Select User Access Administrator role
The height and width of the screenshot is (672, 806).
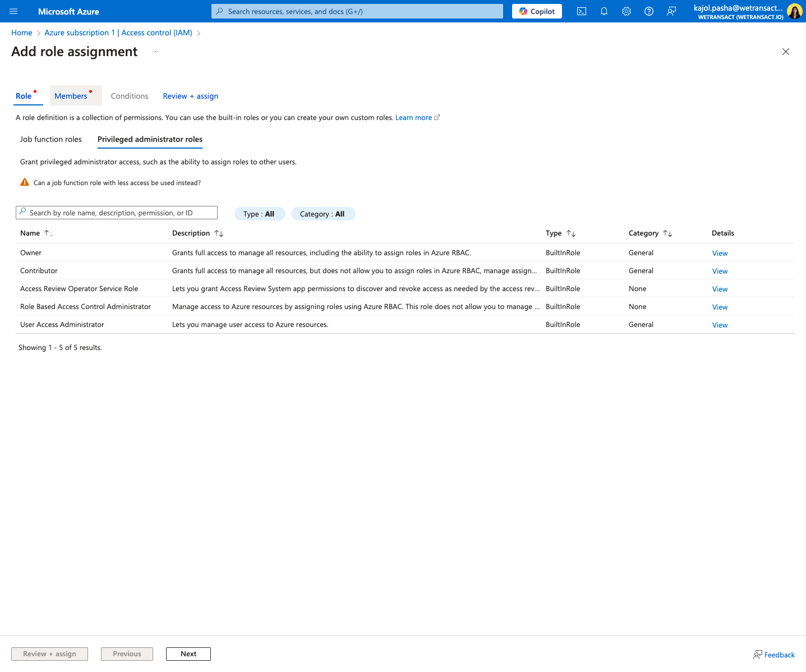pos(405,325)
